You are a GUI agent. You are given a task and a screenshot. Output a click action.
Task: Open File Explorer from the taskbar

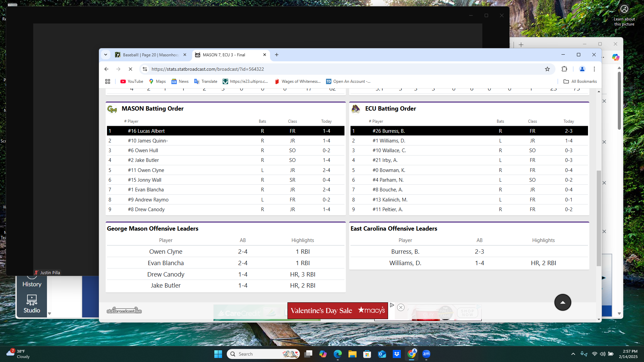[x=352, y=354]
